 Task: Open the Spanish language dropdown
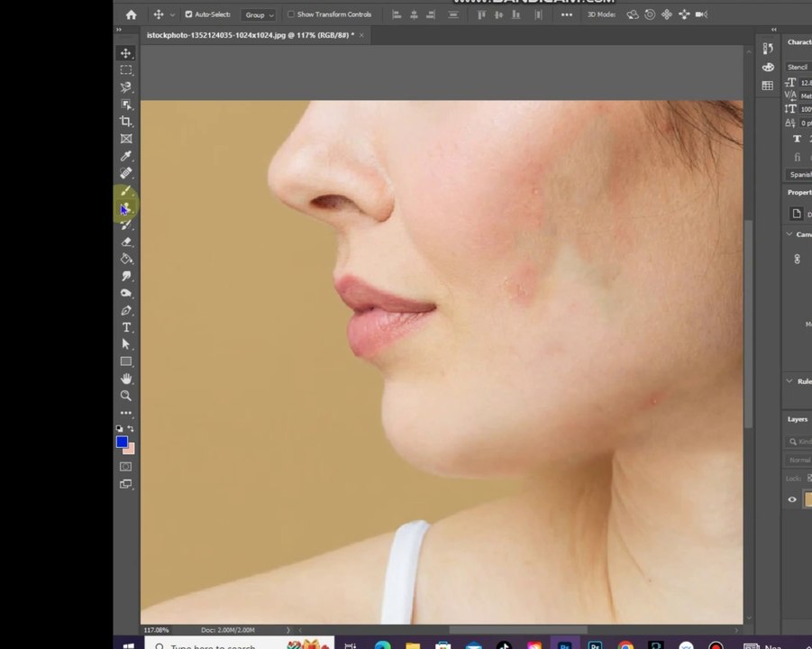tap(798, 175)
